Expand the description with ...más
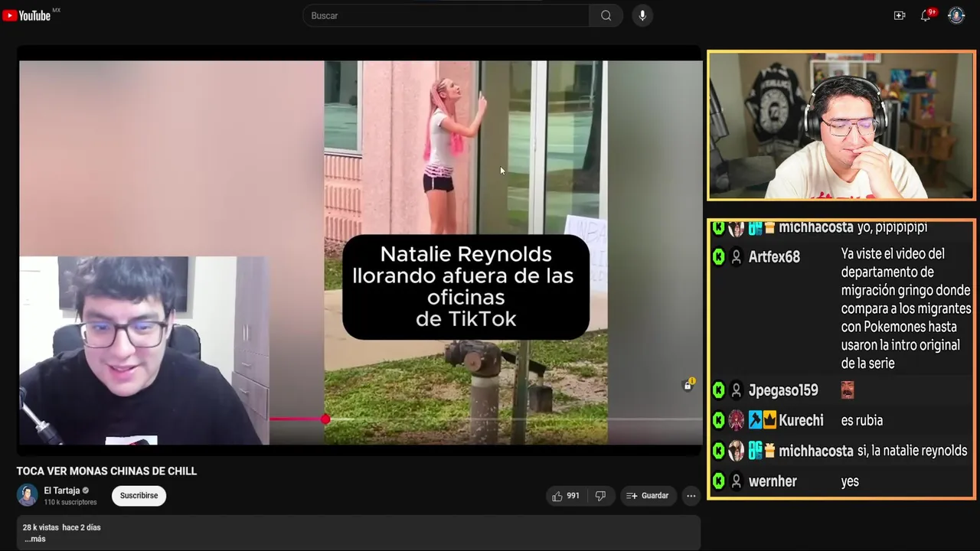Image resolution: width=980 pixels, height=551 pixels. [x=35, y=539]
